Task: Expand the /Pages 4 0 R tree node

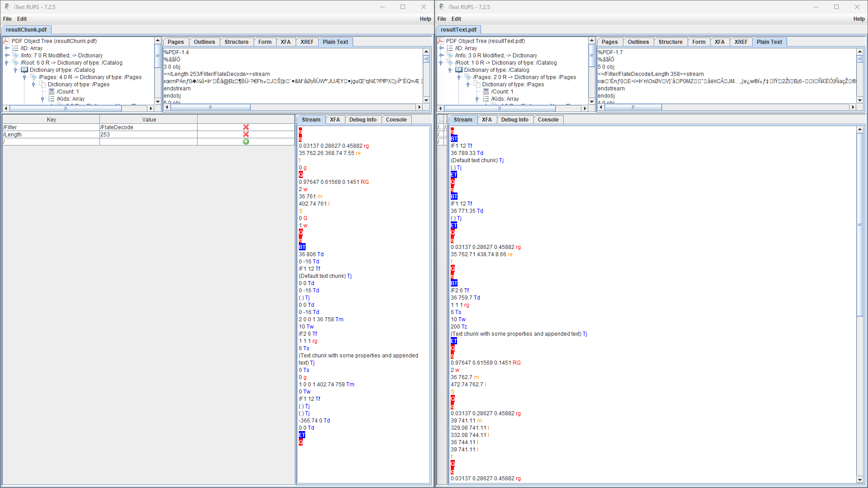Action: (x=24, y=77)
